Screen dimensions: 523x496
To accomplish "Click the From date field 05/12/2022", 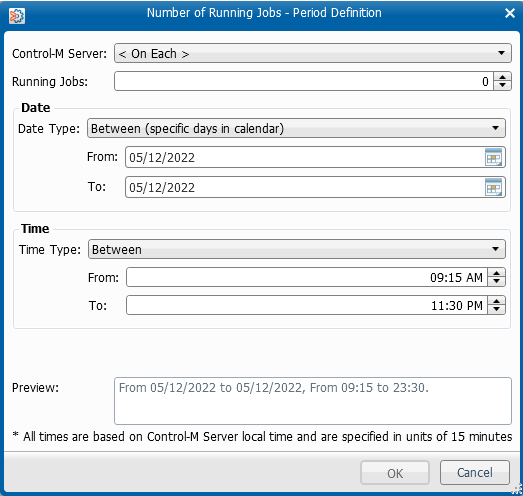I will (x=305, y=157).
